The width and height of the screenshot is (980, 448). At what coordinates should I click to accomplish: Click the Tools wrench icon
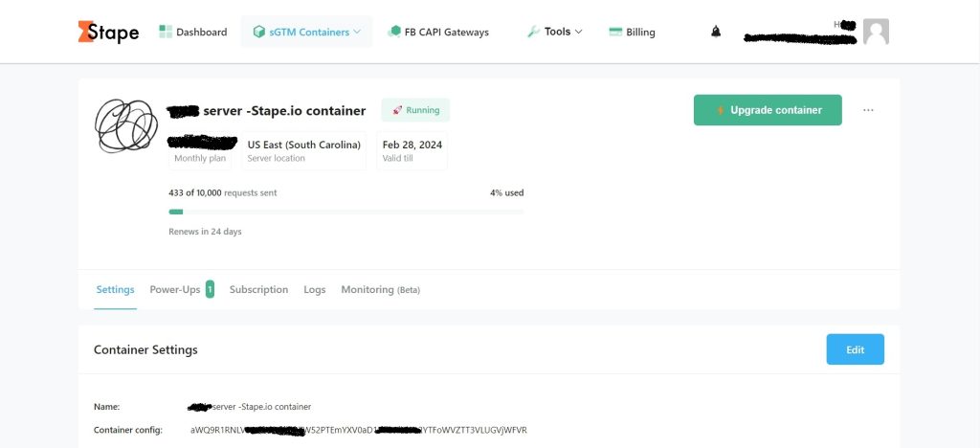coord(533,32)
